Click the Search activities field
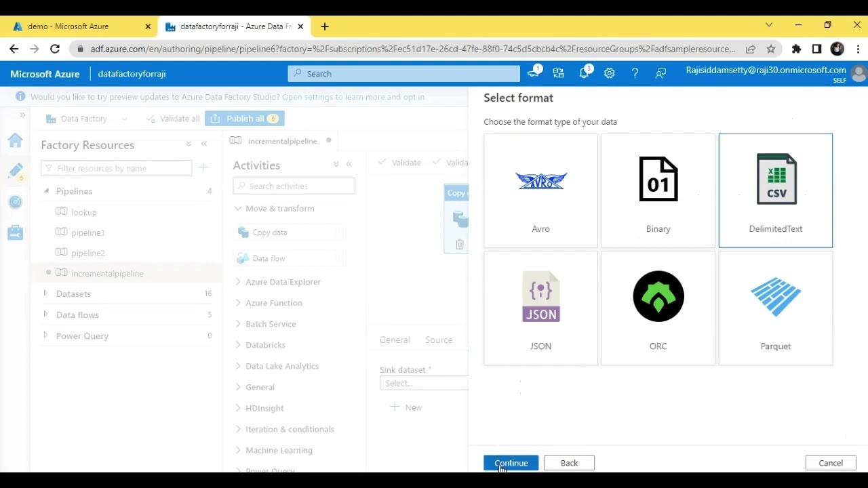 pos(294,186)
